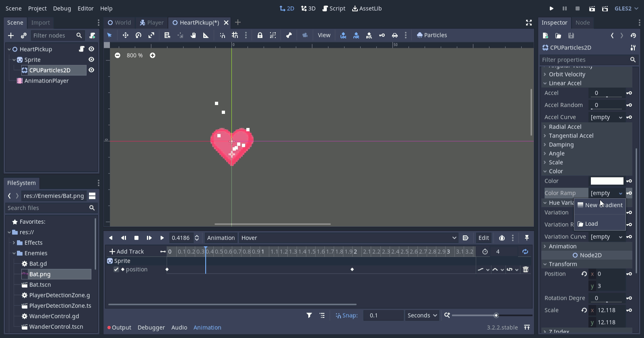The width and height of the screenshot is (644, 338).
Task: Open Inspector object properties tools
Action: point(633,47)
